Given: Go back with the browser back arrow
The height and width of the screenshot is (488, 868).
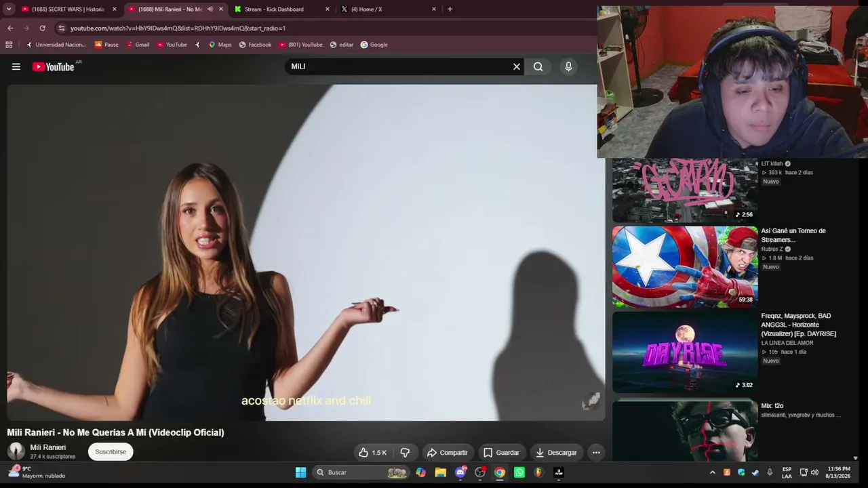Looking at the screenshot, I should 10,28.
